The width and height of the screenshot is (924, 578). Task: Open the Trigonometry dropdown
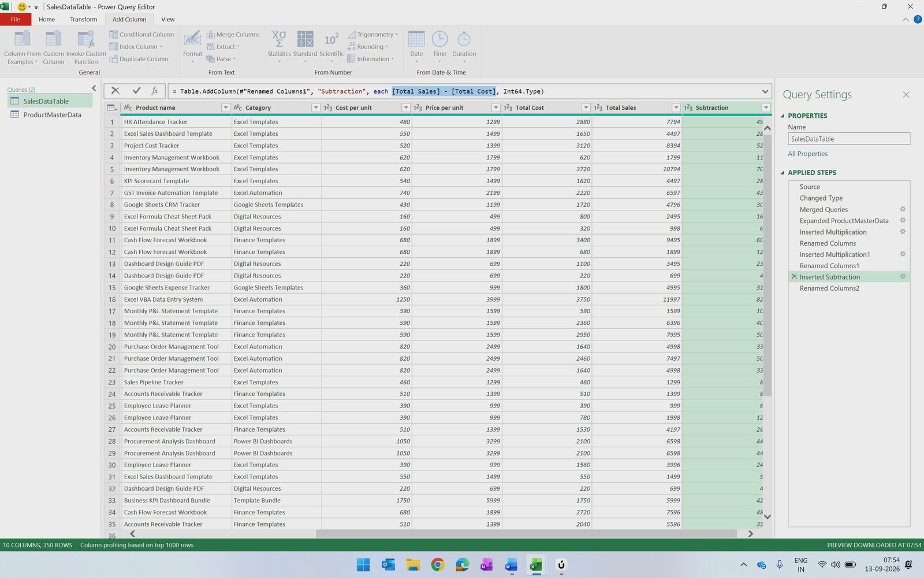click(x=372, y=35)
